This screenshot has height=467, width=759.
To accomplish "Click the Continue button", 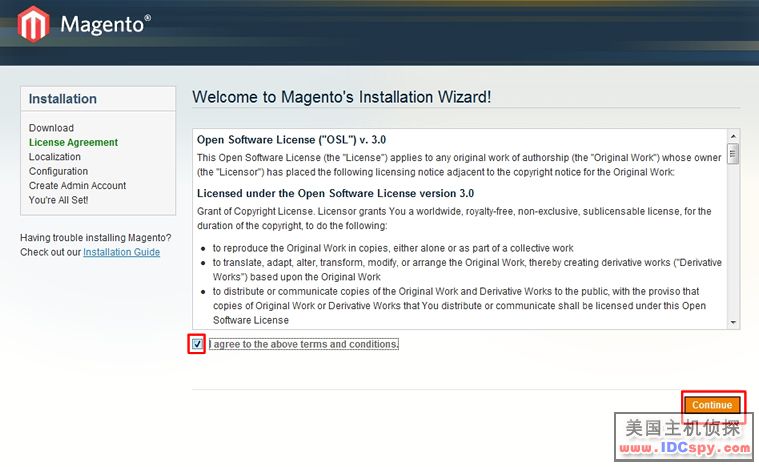I will pos(712,405).
